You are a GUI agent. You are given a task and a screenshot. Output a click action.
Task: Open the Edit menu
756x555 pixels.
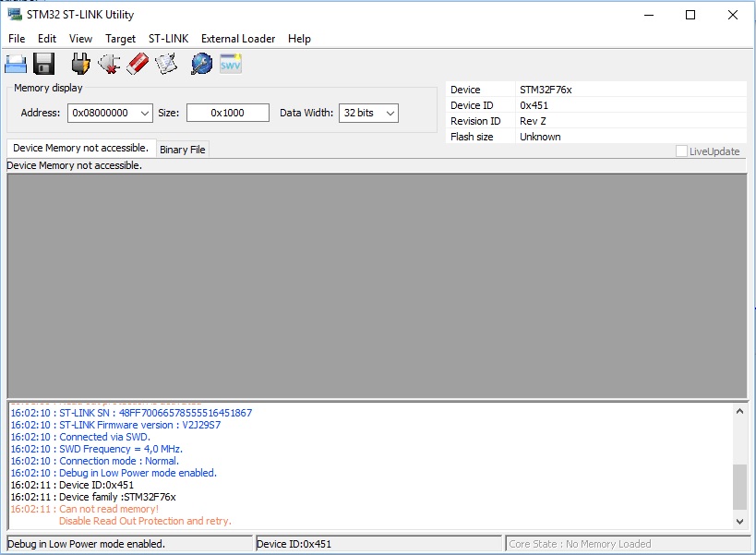coord(47,39)
